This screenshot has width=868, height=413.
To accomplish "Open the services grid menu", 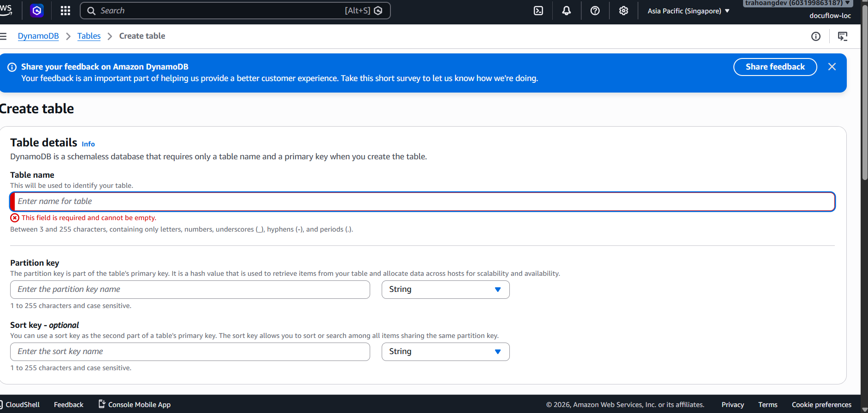I will pyautogui.click(x=65, y=11).
